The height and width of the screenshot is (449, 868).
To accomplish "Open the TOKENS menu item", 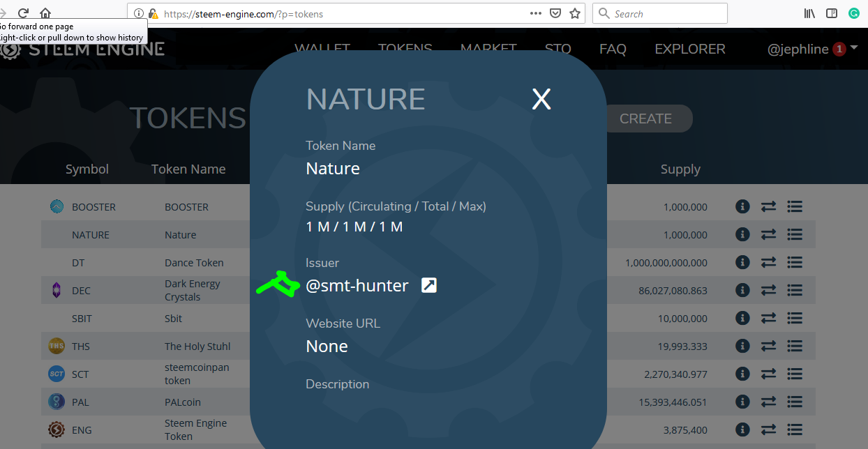I will tap(405, 50).
